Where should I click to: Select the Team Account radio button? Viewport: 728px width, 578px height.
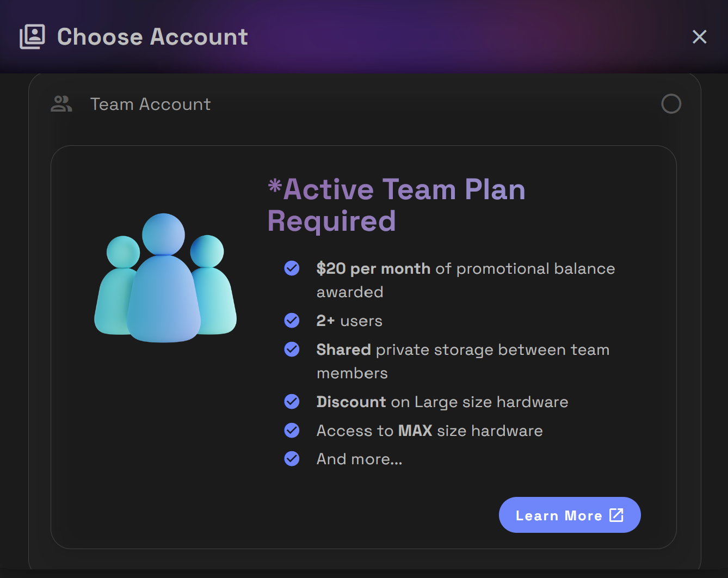671,104
